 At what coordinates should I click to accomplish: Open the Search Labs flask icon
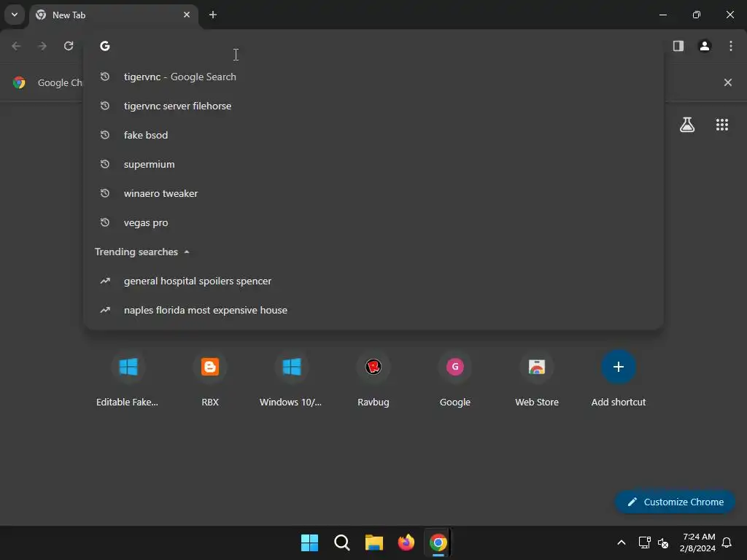[687, 125]
